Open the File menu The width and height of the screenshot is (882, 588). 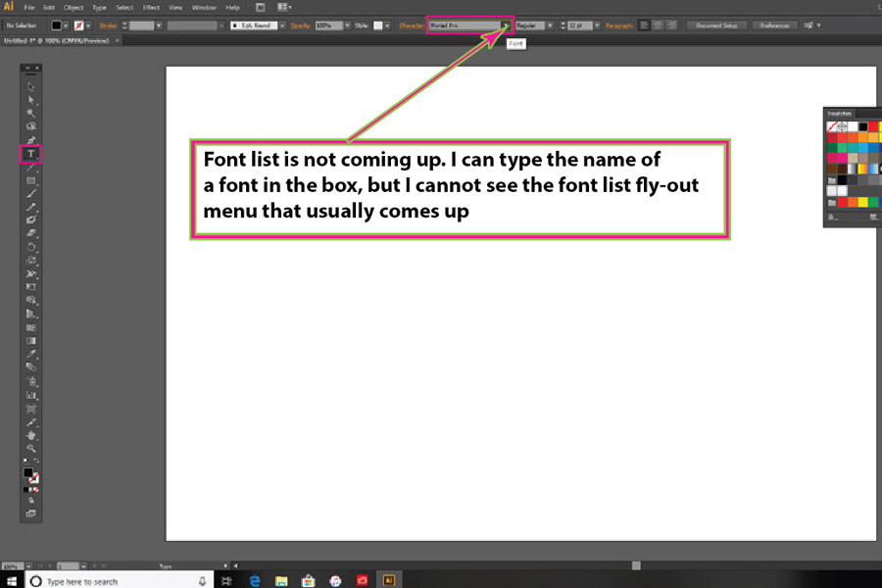[x=29, y=7]
